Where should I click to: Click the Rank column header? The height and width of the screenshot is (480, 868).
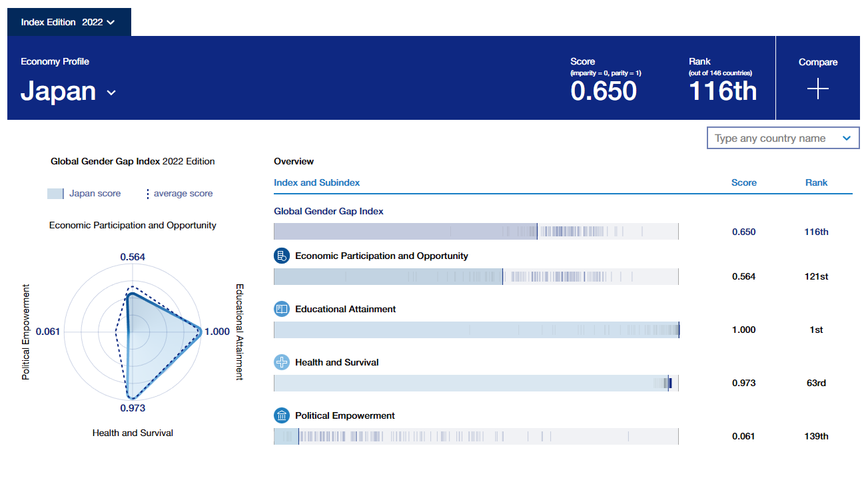pyautogui.click(x=816, y=182)
